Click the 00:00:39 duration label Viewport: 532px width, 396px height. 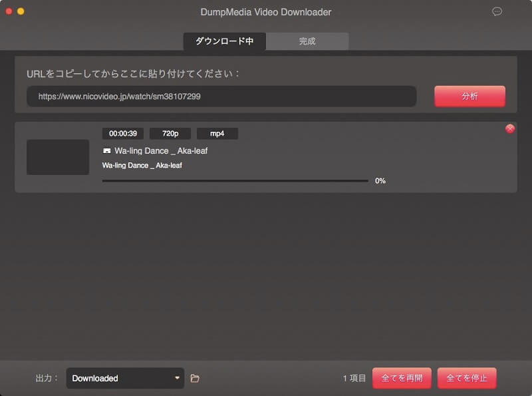pyautogui.click(x=123, y=134)
